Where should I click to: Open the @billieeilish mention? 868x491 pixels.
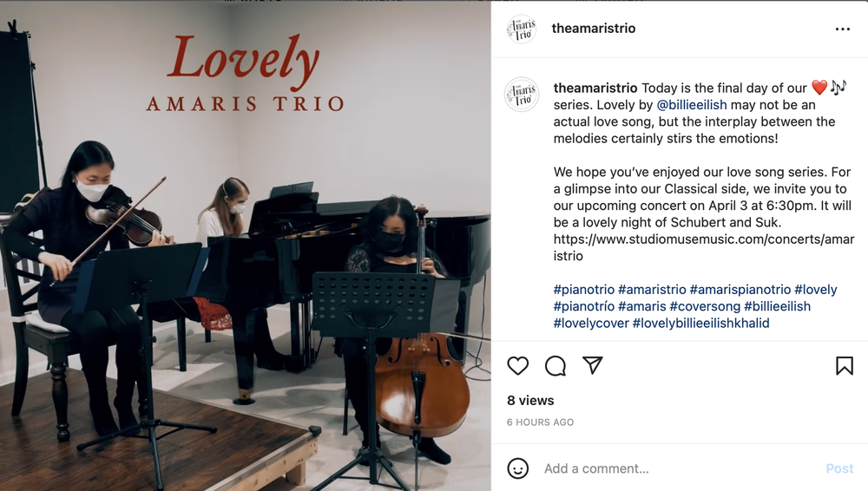(692, 105)
